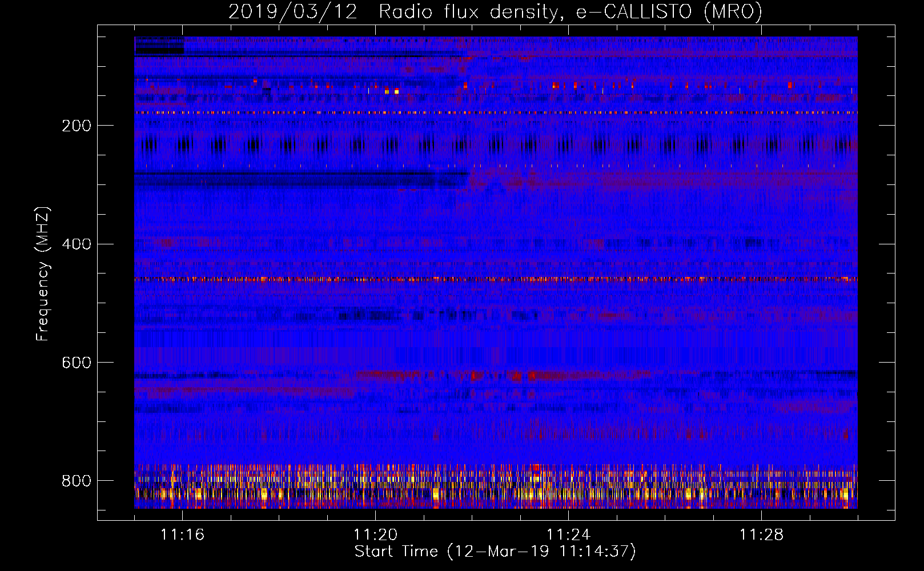Click the 11:20 time tick label
Viewport: 924px width, 571px height.
pos(375,534)
